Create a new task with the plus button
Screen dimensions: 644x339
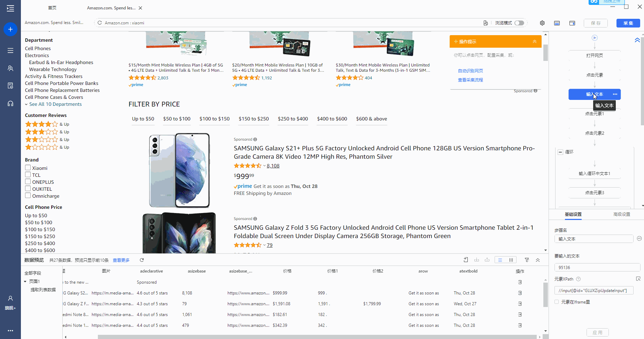click(x=10, y=29)
